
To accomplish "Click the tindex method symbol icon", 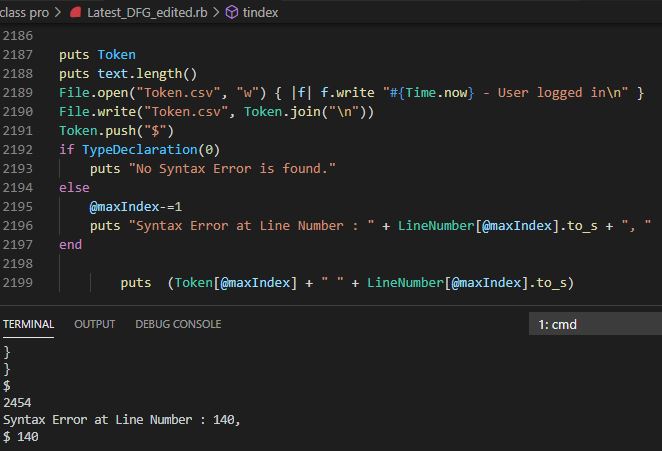I will tap(232, 12).
